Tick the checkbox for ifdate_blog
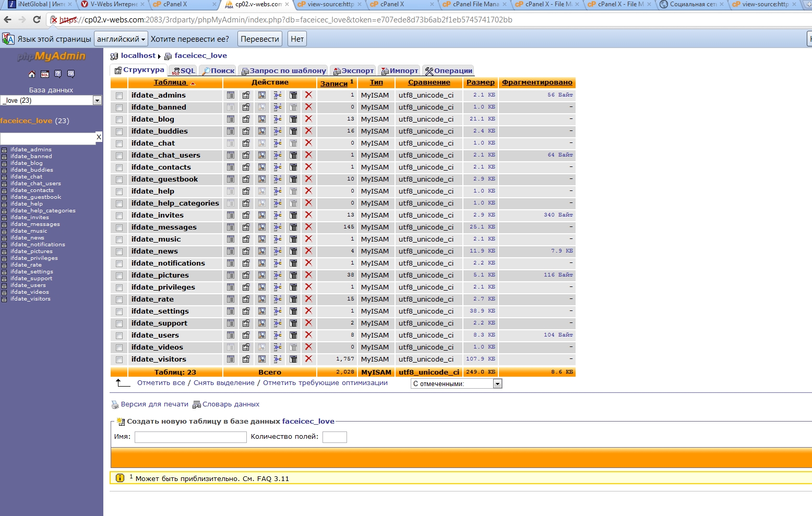Viewport: 812px width, 516px height. [120, 119]
